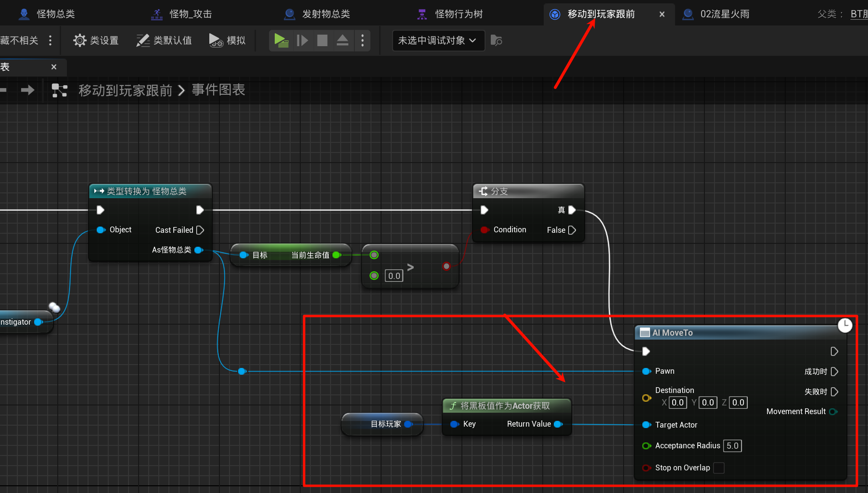The image size is (868, 493).
Task: Open 类默认值 class defaults
Action: tap(164, 40)
